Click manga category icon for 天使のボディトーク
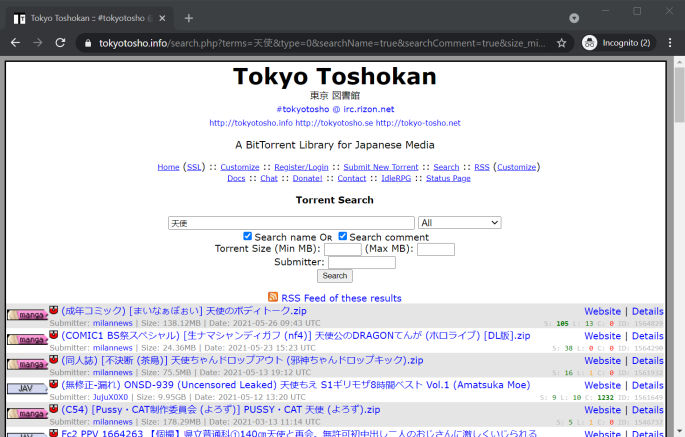The width and height of the screenshot is (685, 437). [27, 315]
